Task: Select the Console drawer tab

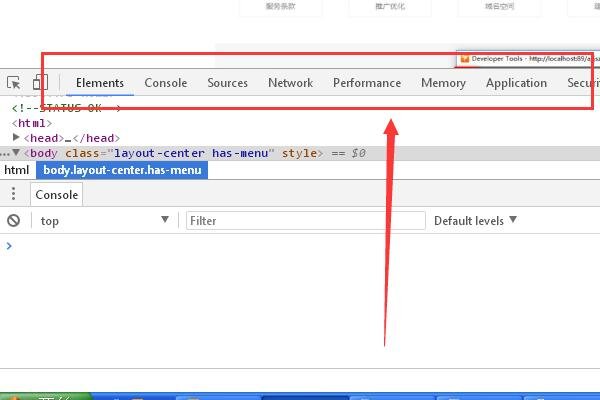Action: (57, 195)
